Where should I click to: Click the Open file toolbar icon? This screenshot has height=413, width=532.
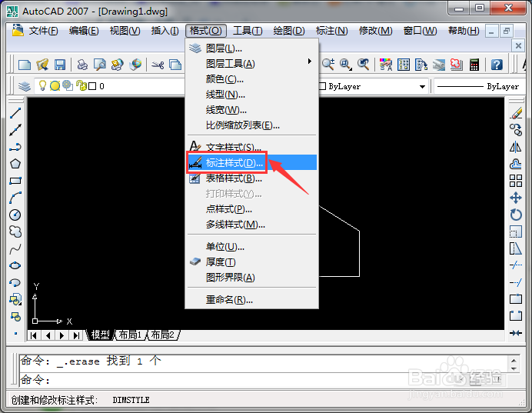42,65
